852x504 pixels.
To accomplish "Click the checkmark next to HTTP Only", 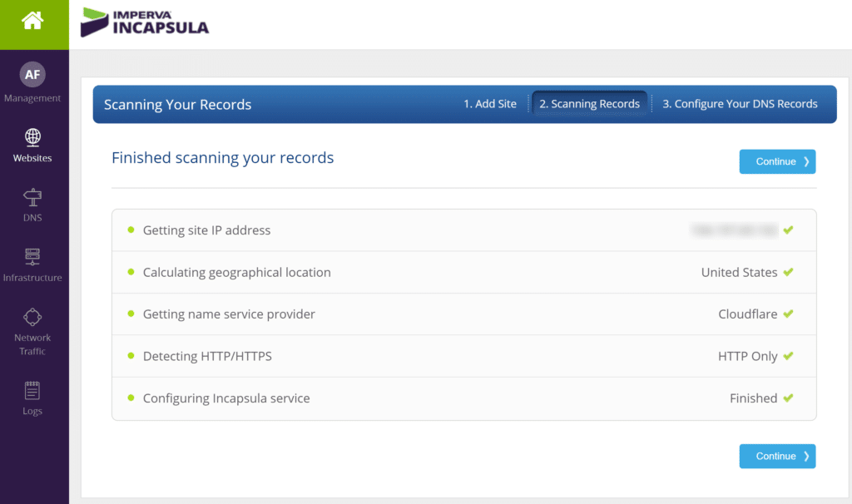I will pyautogui.click(x=788, y=355).
